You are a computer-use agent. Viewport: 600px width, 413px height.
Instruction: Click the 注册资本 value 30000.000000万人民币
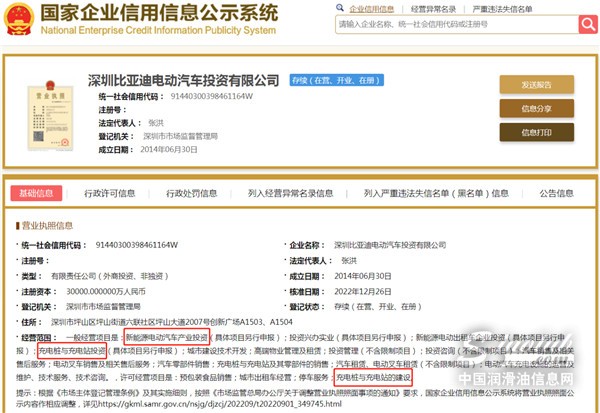click(x=106, y=292)
